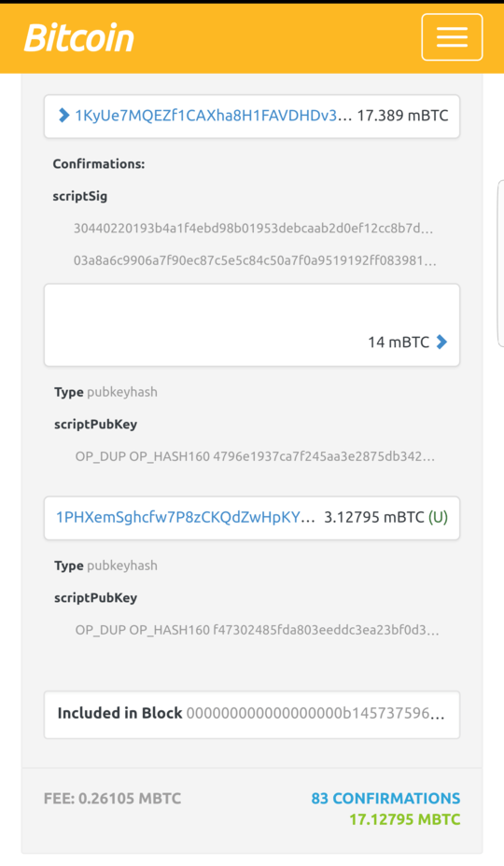Open input address 1KyUe7MQEZf1CAXha8H1FAVDHDv3
Viewport: 504px width, 866px height.
pyautogui.click(x=214, y=116)
